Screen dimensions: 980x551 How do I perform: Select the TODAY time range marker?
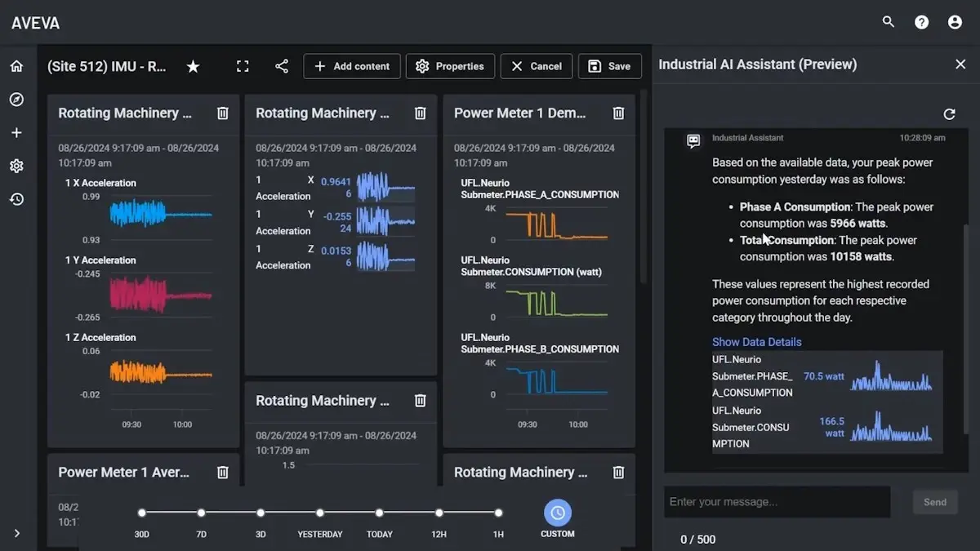point(380,513)
